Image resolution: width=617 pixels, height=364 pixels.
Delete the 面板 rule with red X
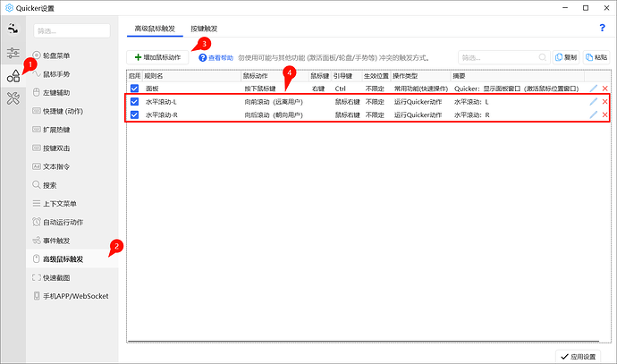coord(605,89)
